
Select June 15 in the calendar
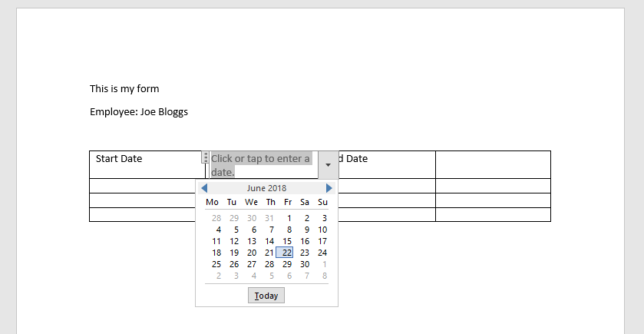(x=287, y=241)
